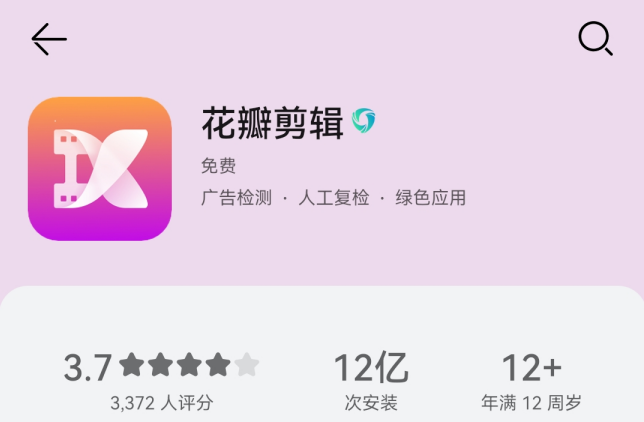Tap the 12亿 installs figure
Screen dimensions: 644x422
pos(371,367)
